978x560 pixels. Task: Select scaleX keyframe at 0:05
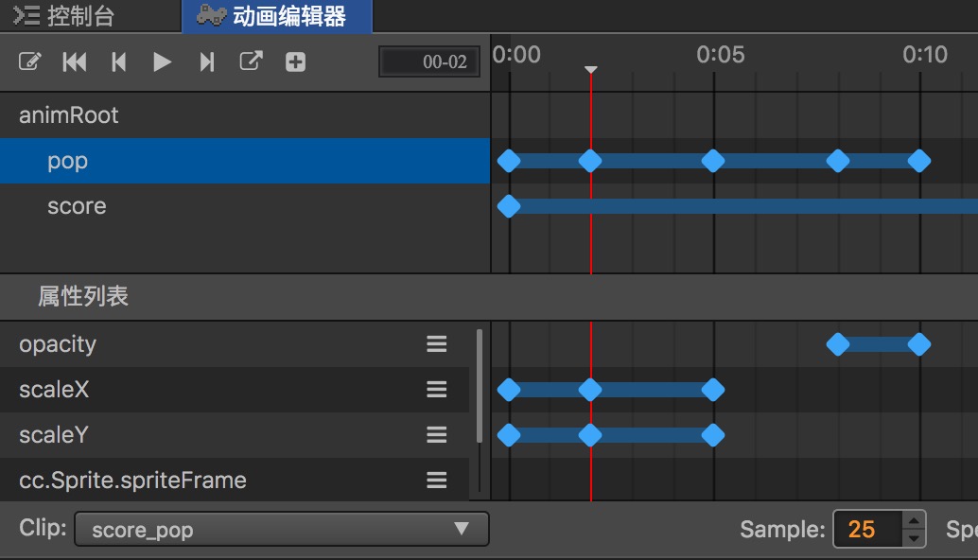713,390
